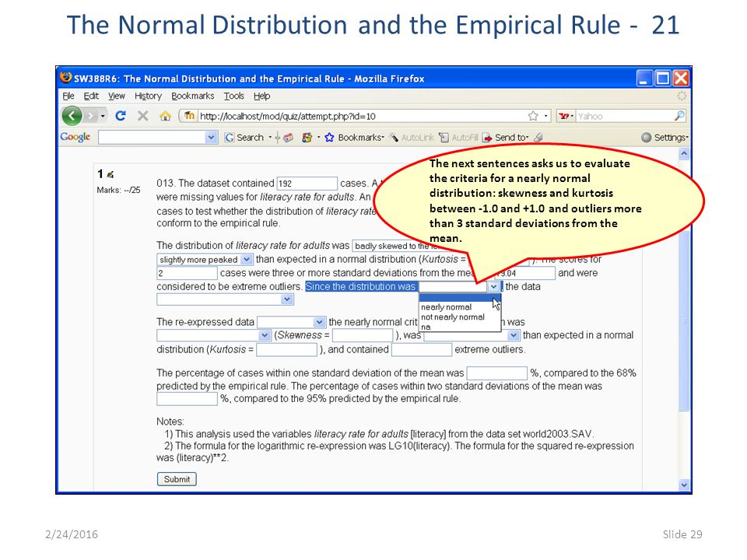Click the Skewness value input field
Image resolution: width=747 pixels, height=560 pixels.
(x=363, y=335)
